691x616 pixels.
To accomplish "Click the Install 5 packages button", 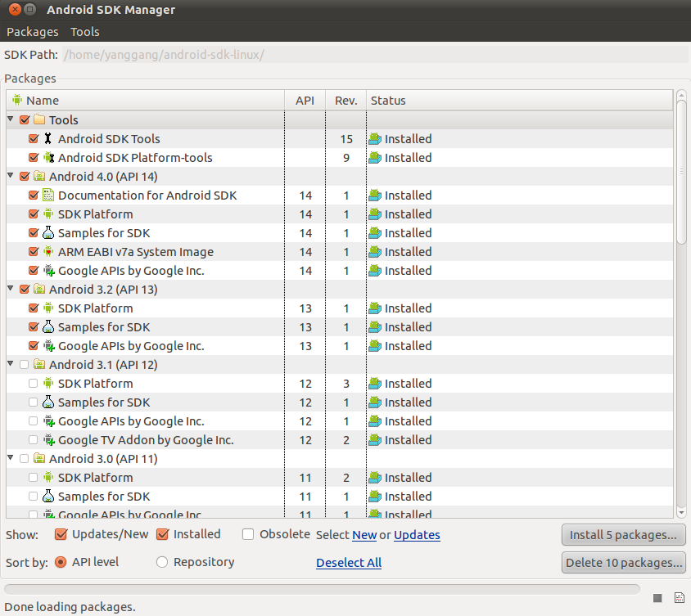I will coord(623,535).
